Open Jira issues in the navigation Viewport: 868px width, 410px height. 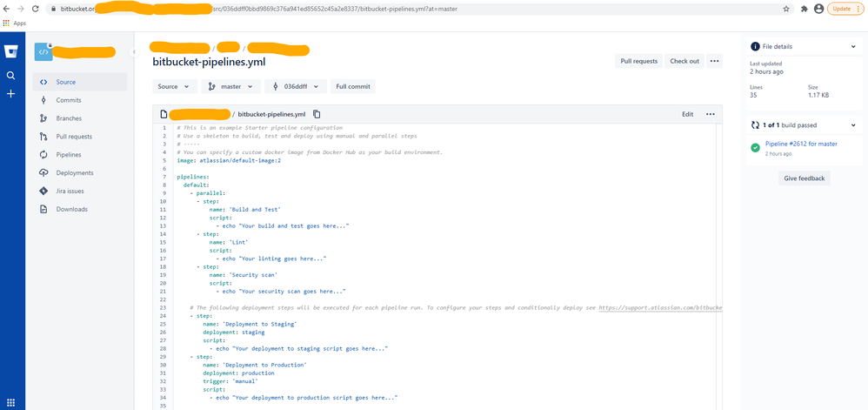pyautogui.click(x=80, y=192)
